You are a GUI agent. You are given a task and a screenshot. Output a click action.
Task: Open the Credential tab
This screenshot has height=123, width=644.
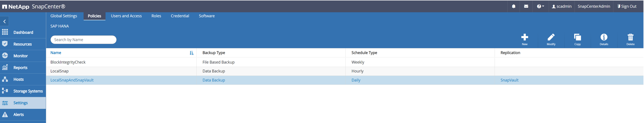click(180, 16)
